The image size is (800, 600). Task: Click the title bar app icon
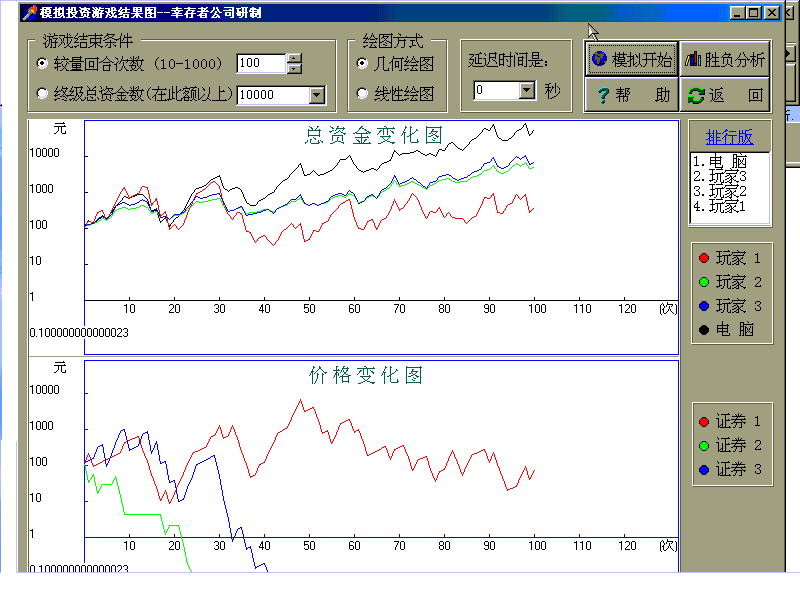click(x=30, y=12)
